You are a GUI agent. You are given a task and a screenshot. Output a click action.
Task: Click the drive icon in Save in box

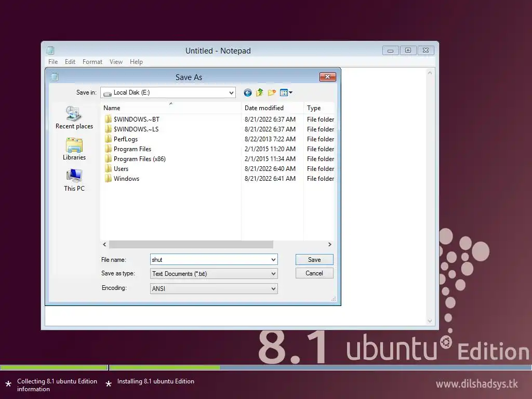tap(107, 92)
